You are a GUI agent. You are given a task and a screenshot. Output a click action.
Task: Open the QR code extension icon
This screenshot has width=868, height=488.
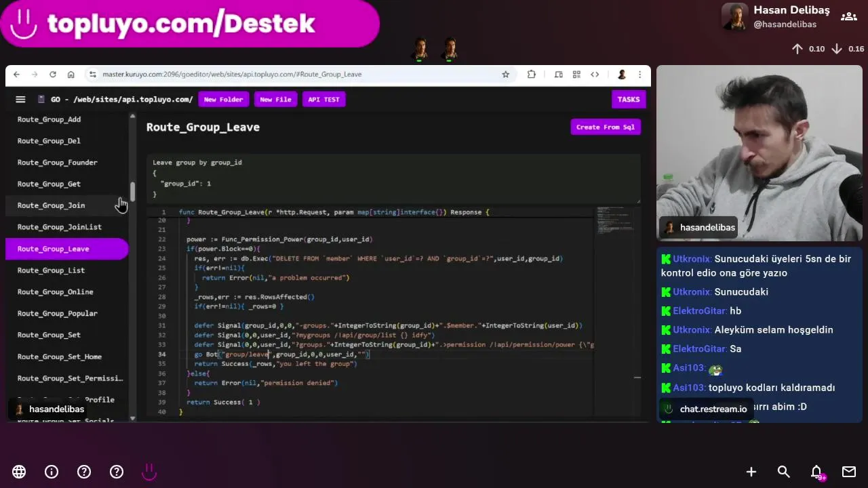[x=576, y=75]
